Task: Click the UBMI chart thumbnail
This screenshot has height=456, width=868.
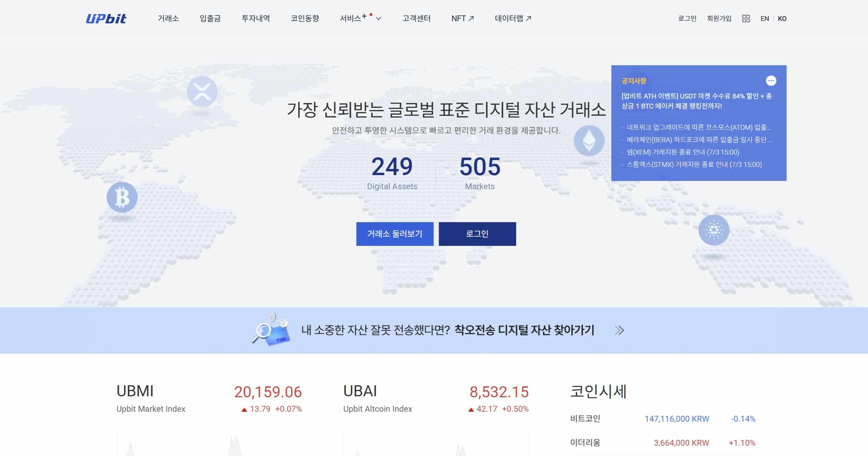Action: point(209,443)
